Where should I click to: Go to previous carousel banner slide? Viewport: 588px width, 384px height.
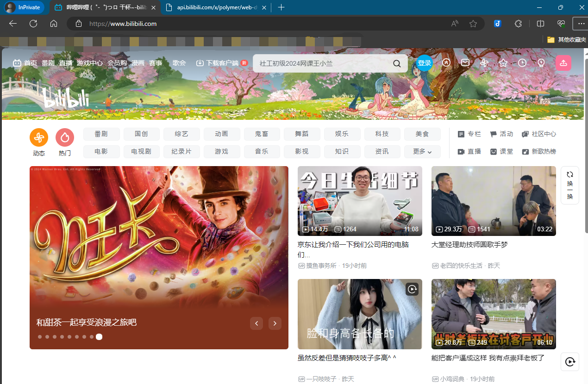pyautogui.click(x=256, y=323)
